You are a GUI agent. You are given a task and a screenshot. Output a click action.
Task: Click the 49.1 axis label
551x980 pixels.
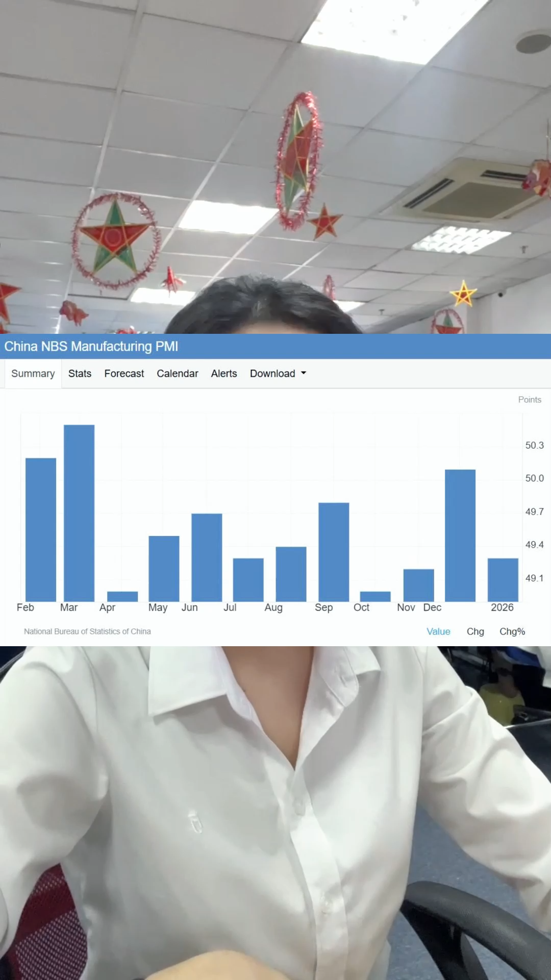pyautogui.click(x=535, y=578)
